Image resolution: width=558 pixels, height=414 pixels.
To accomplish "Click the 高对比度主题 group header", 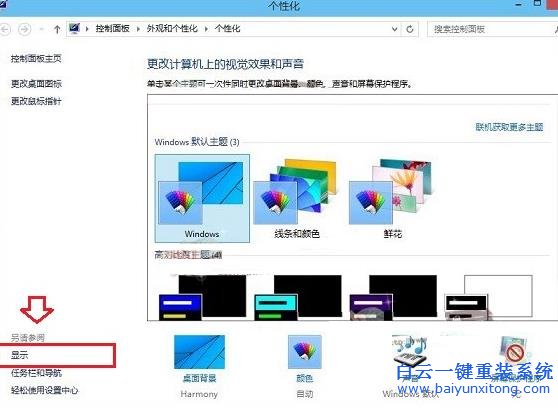I will point(188,255).
